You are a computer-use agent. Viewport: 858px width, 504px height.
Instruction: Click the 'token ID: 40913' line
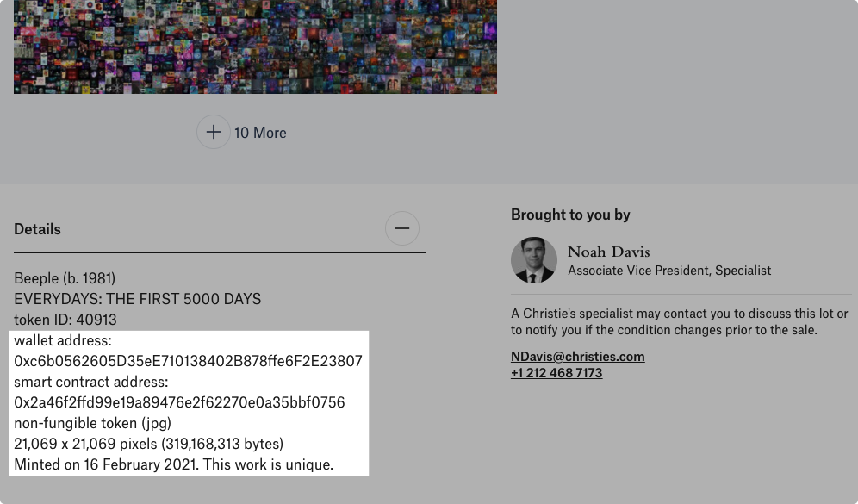click(x=65, y=320)
